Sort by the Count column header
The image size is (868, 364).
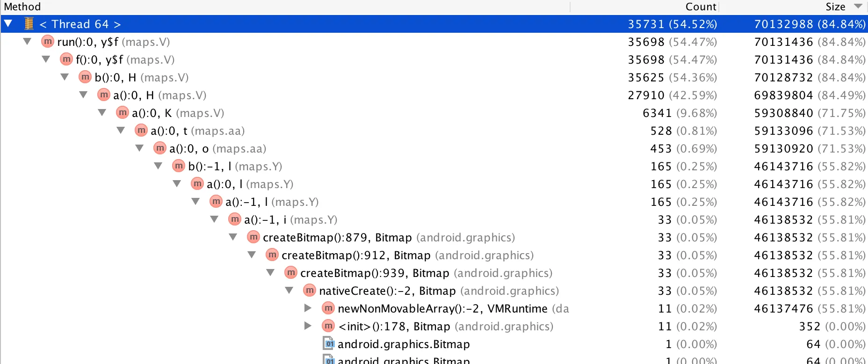700,7
